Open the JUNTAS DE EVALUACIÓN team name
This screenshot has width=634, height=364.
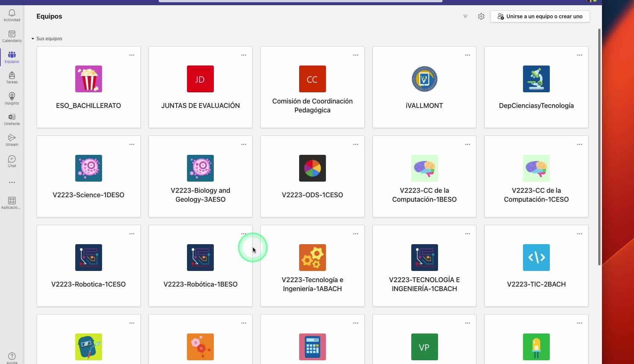(x=200, y=106)
